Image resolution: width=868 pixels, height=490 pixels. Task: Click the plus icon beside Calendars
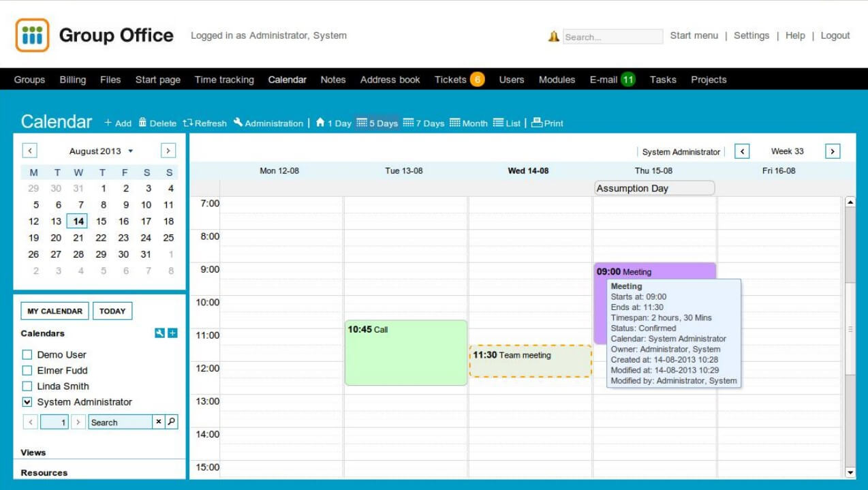(x=172, y=333)
